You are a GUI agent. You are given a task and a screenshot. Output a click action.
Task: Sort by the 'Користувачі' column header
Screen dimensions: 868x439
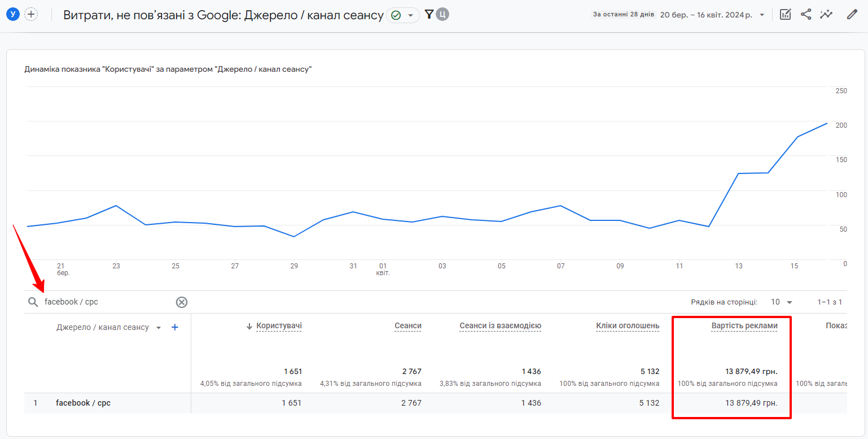[279, 326]
